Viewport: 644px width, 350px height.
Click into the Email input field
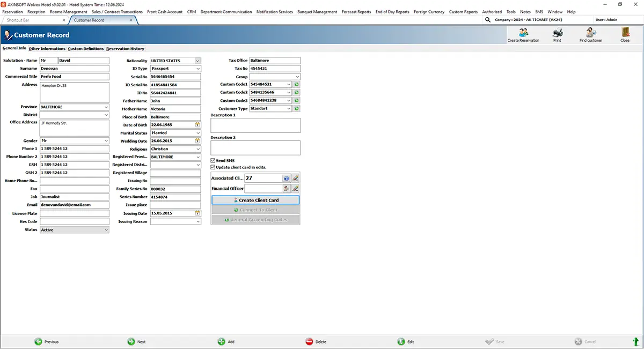(x=74, y=205)
